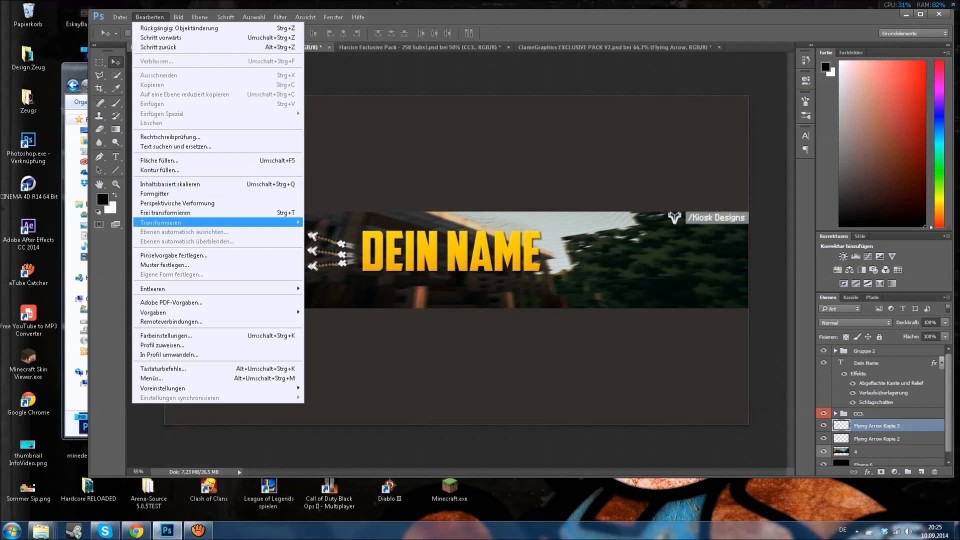Select the Zoom tool in toolbox
Viewport: 960px width, 540px height.
coord(116,184)
